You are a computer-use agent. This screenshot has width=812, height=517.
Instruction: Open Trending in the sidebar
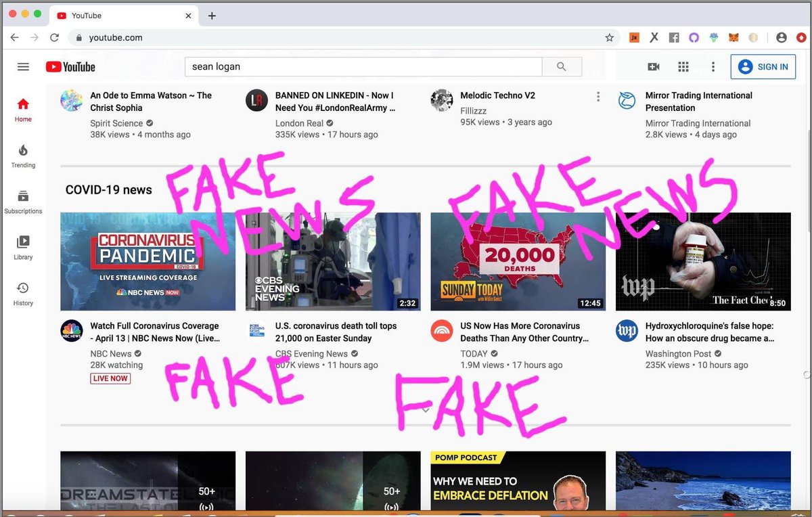point(23,156)
